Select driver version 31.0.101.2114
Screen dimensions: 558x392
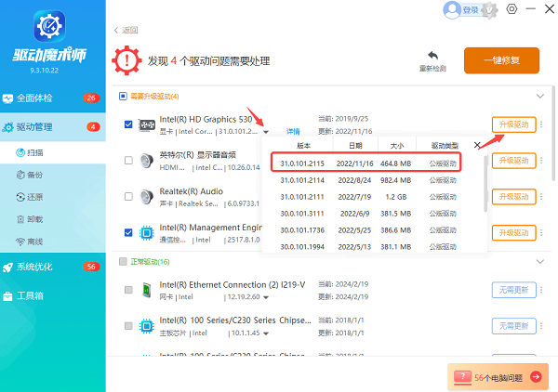[x=368, y=180]
